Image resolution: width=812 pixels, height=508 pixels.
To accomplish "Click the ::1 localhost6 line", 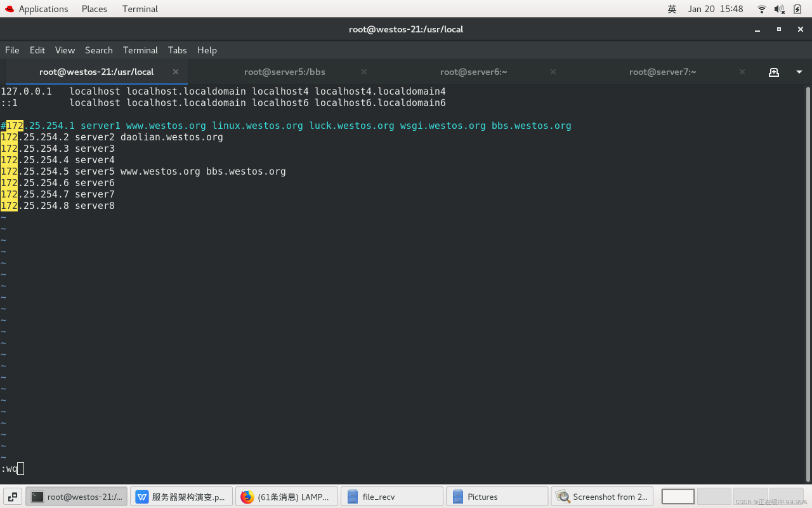I will pos(223,103).
